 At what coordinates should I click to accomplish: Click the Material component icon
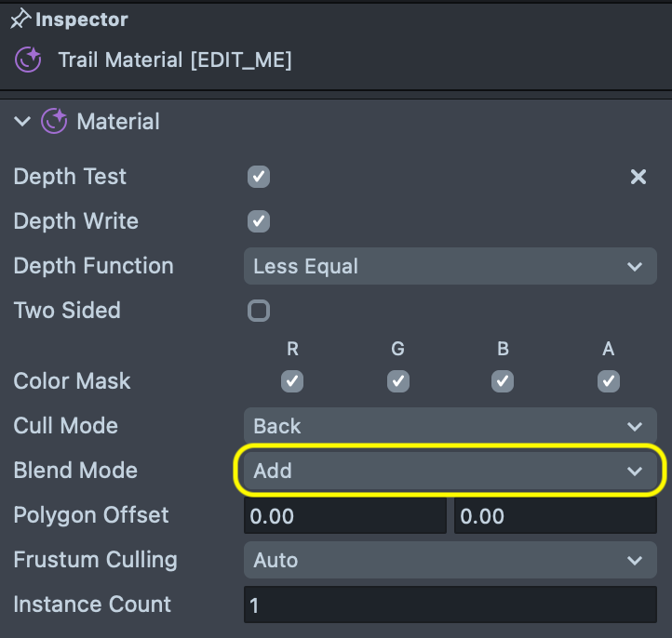[x=55, y=121]
